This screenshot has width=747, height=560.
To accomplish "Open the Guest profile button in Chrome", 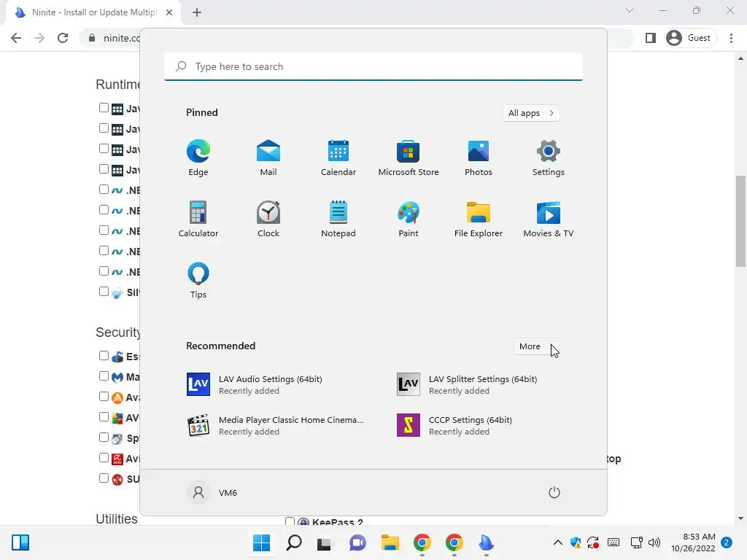I will tap(690, 38).
